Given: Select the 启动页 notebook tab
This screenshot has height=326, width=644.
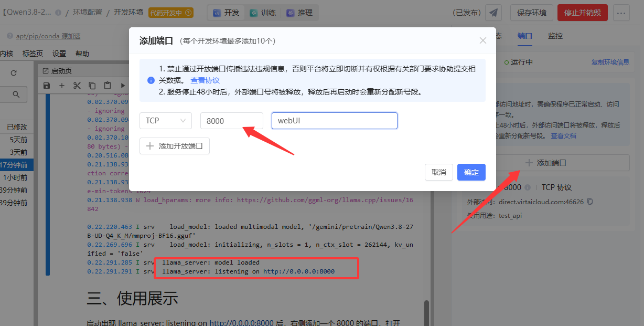Looking at the screenshot, I should 57,70.
